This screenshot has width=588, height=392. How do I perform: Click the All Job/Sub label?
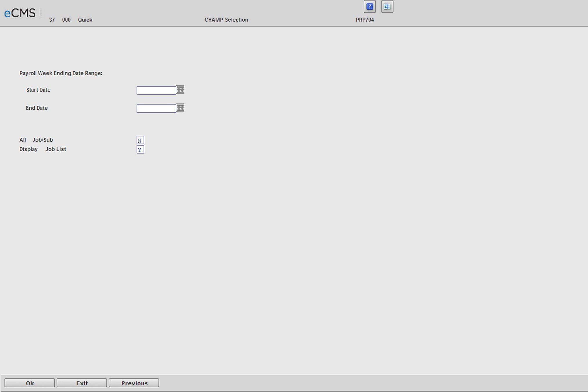click(36, 140)
